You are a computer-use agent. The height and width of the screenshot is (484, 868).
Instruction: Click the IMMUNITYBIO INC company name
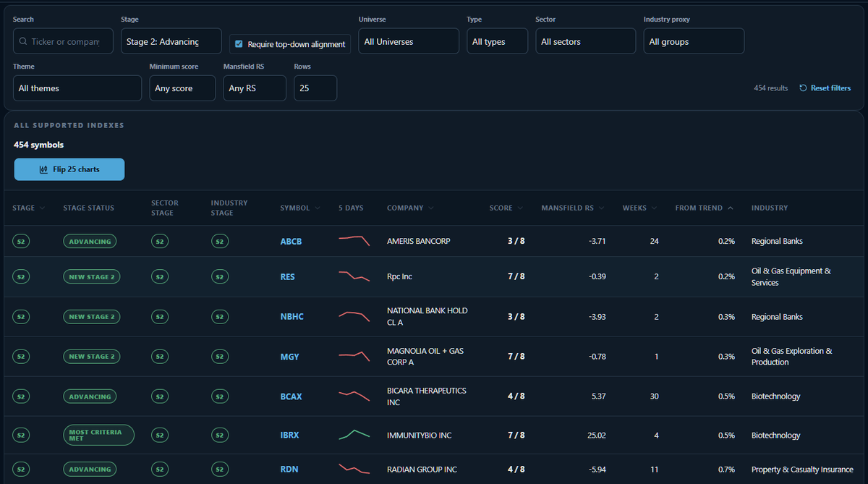coord(419,435)
